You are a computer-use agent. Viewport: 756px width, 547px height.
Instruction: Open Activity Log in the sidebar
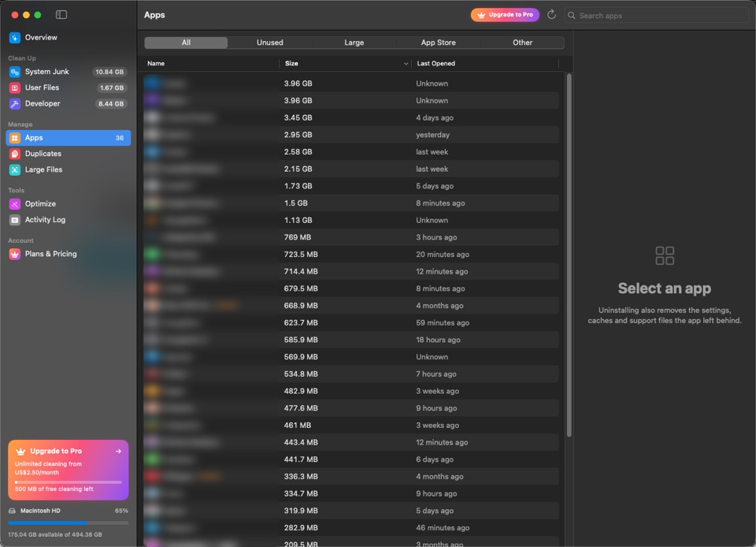69,220
